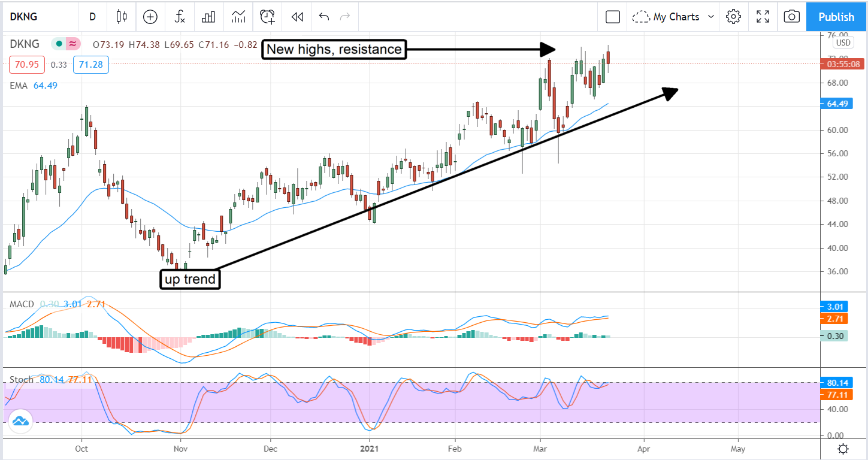The width and height of the screenshot is (868, 460).
Task: Open the D timeframe interval dropdown
Action: [x=92, y=17]
